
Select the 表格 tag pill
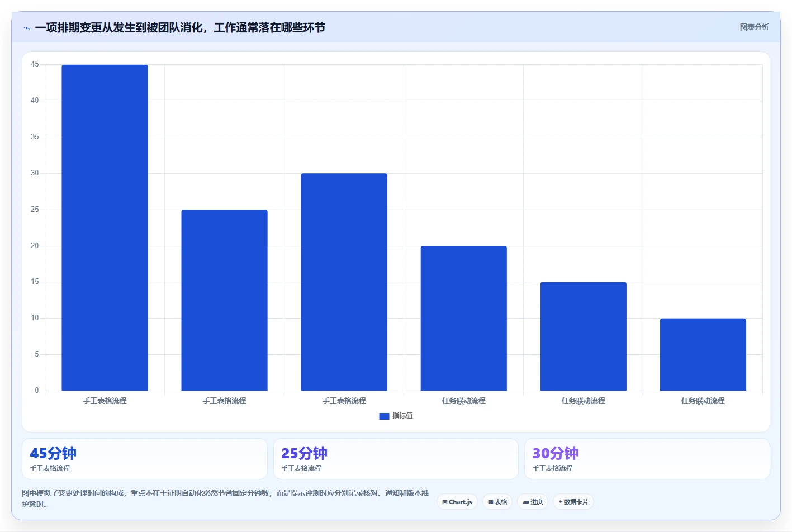497,502
